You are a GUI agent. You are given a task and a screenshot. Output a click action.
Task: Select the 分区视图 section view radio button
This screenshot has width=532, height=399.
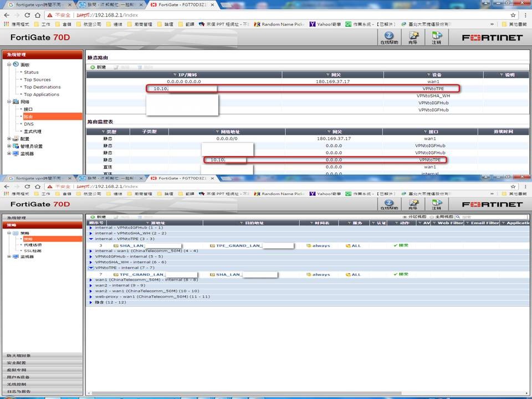click(x=405, y=217)
